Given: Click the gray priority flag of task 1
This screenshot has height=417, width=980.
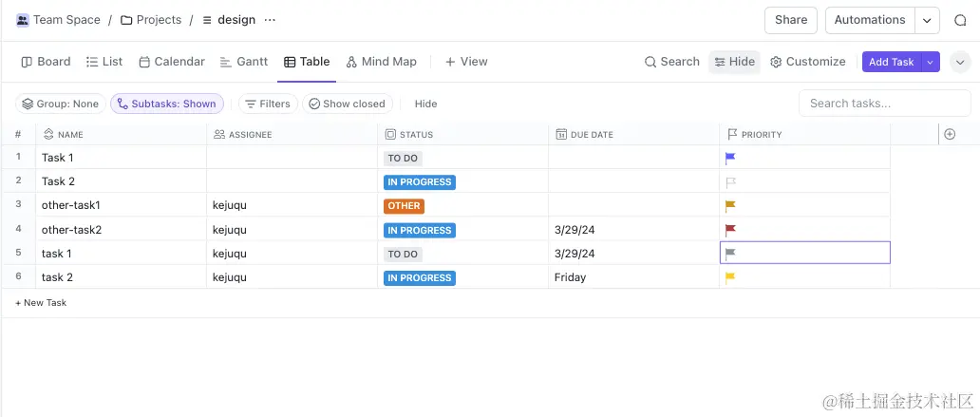Looking at the screenshot, I should (x=730, y=254).
